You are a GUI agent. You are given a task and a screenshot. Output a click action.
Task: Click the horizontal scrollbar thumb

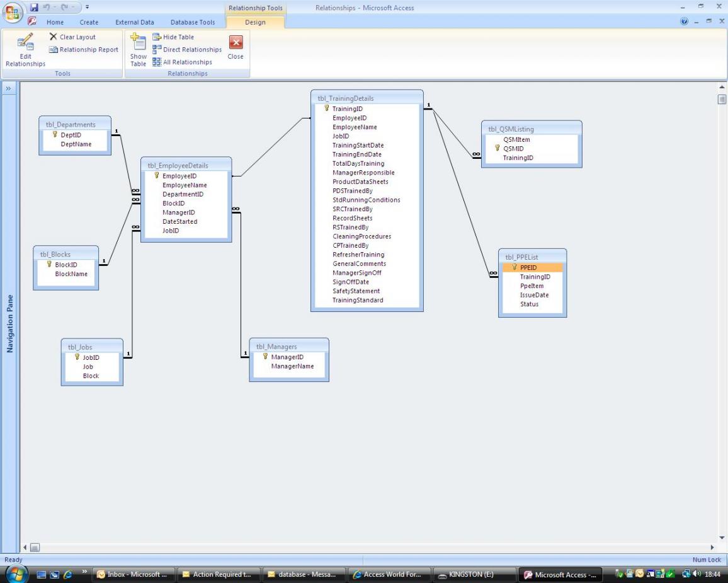coord(35,547)
